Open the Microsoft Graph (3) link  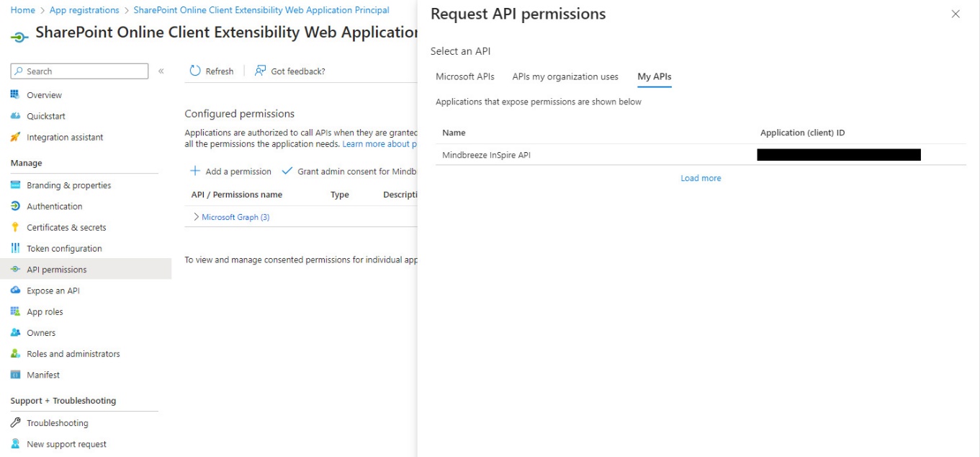(235, 217)
